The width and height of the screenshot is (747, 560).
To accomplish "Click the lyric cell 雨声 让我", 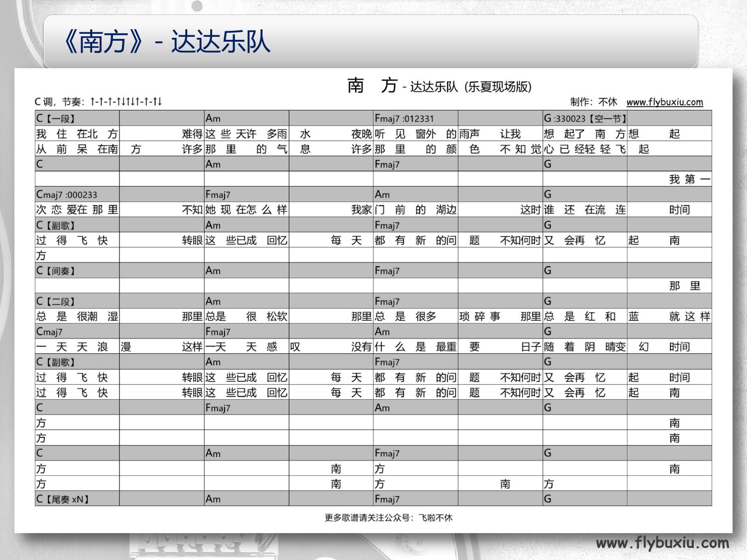I will tap(490, 134).
